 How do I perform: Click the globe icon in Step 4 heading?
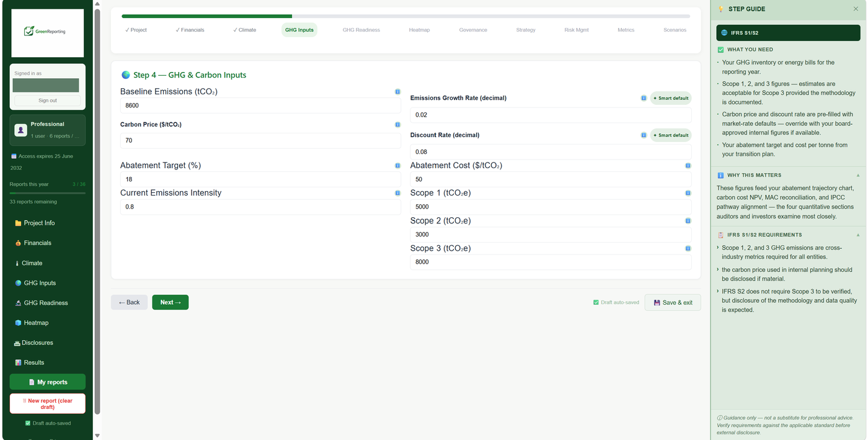pos(126,75)
